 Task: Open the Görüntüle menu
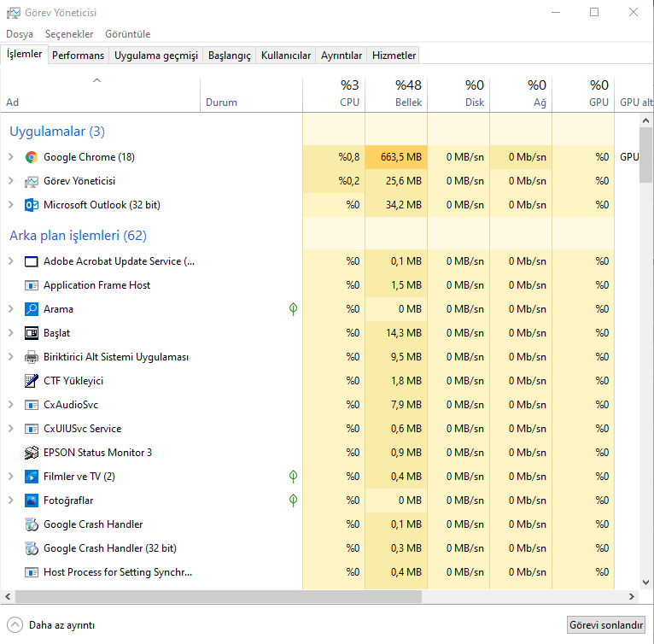coord(127,34)
